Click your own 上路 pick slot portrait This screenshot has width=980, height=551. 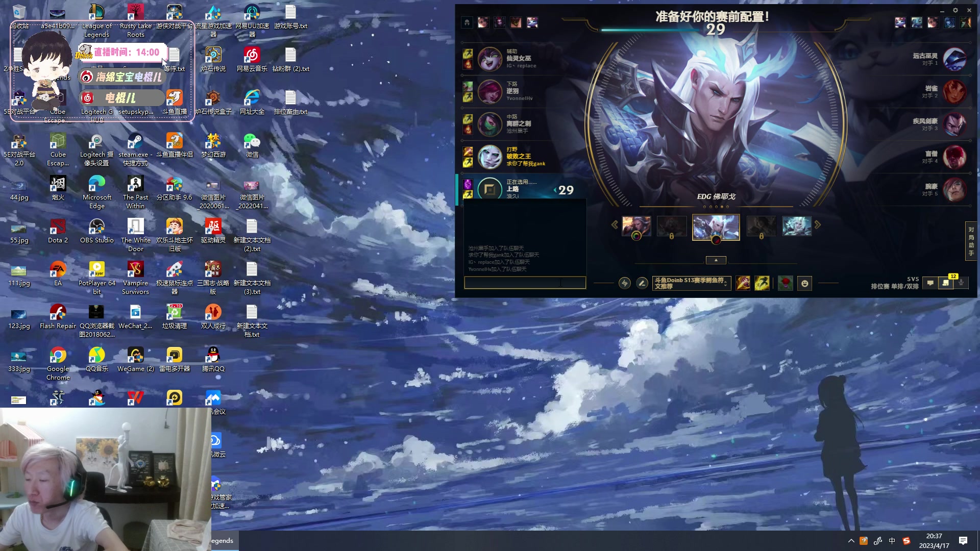(489, 189)
